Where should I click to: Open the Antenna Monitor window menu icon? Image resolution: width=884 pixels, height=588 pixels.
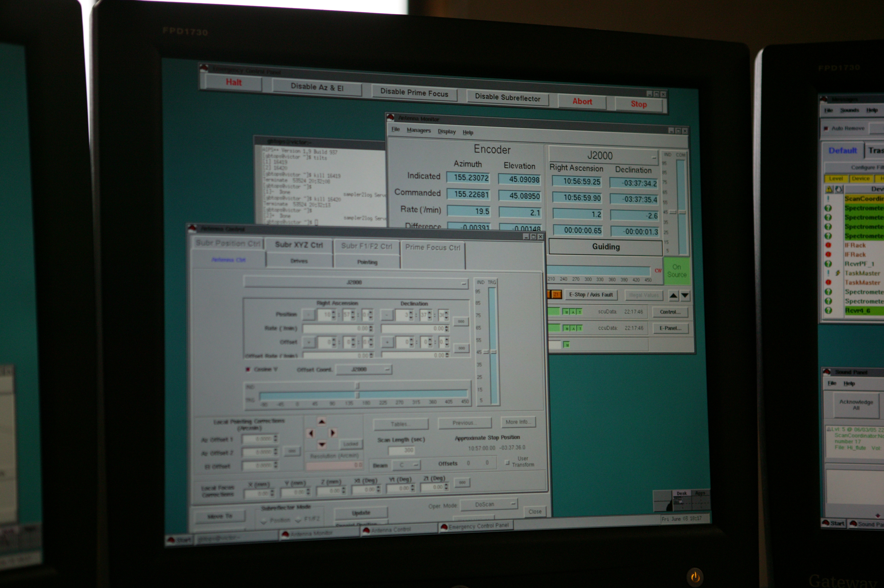[390, 117]
